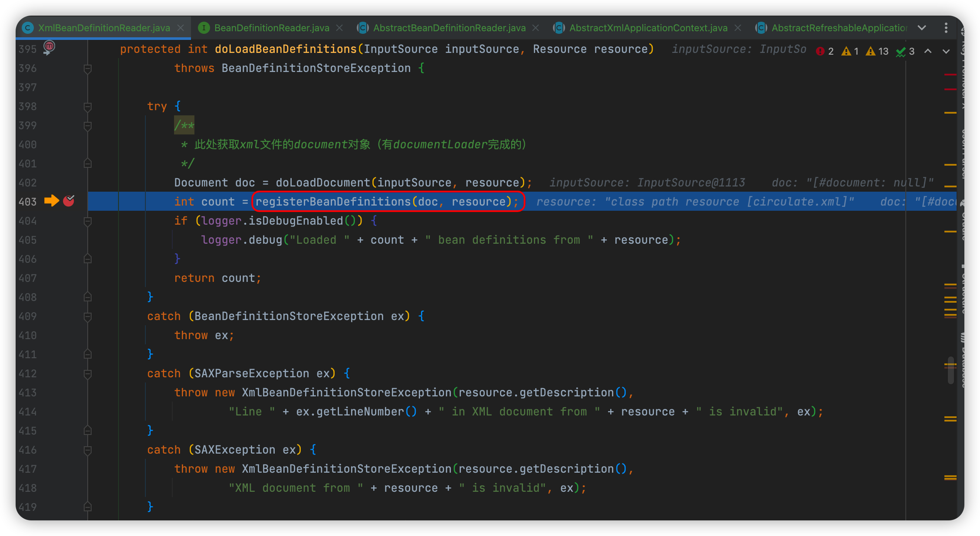This screenshot has width=980, height=536.
Task: Close the AbstractBeanDefinitionReader.java tab
Action: [536, 28]
